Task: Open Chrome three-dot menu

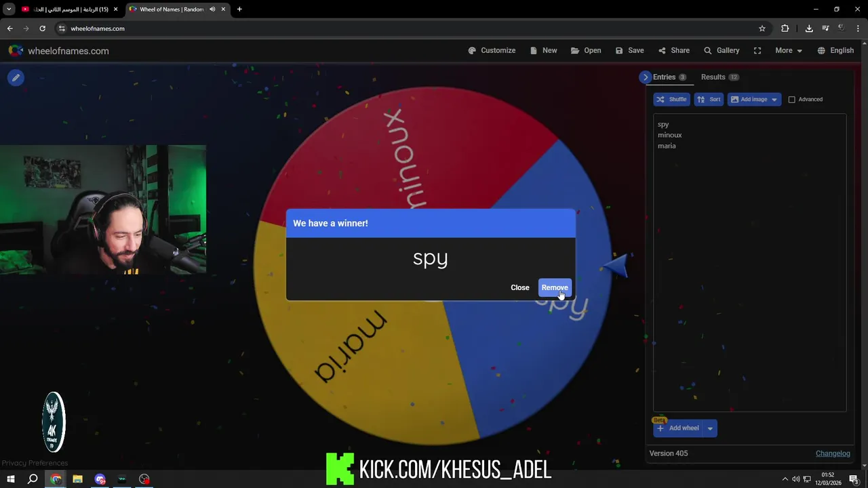Action: pos(859,28)
